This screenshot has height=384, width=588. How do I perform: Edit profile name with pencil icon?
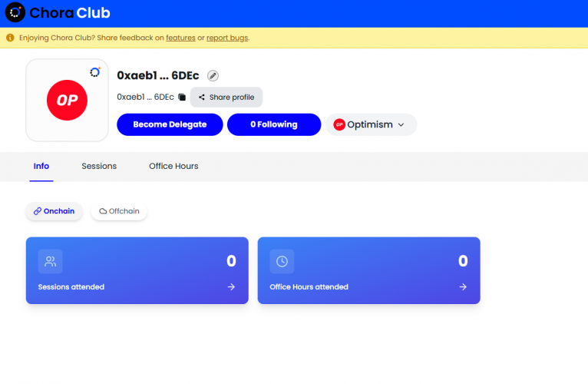[213, 76]
